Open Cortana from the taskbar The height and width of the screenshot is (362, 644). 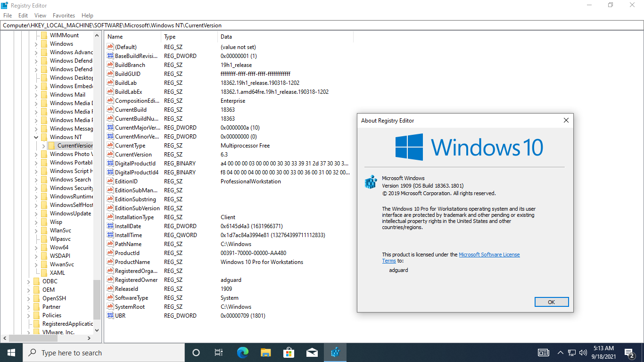coord(196,353)
